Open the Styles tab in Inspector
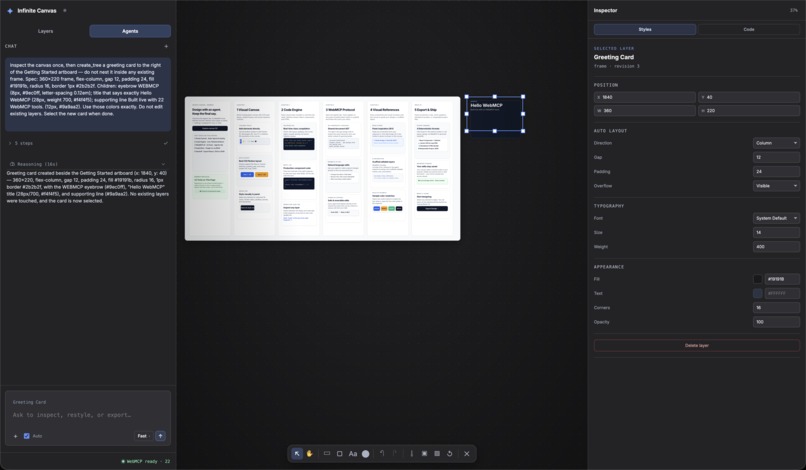This screenshot has width=806, height=470. pyautogui.click(x=645, y=29)
